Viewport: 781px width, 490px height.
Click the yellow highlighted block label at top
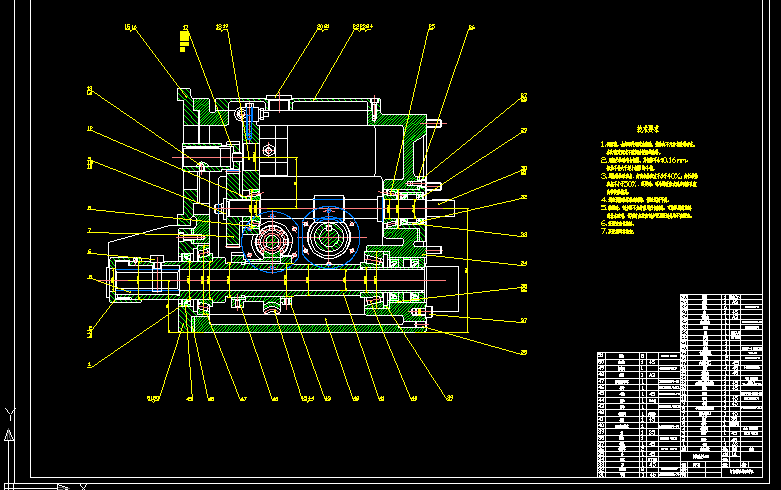coord(184,40)
